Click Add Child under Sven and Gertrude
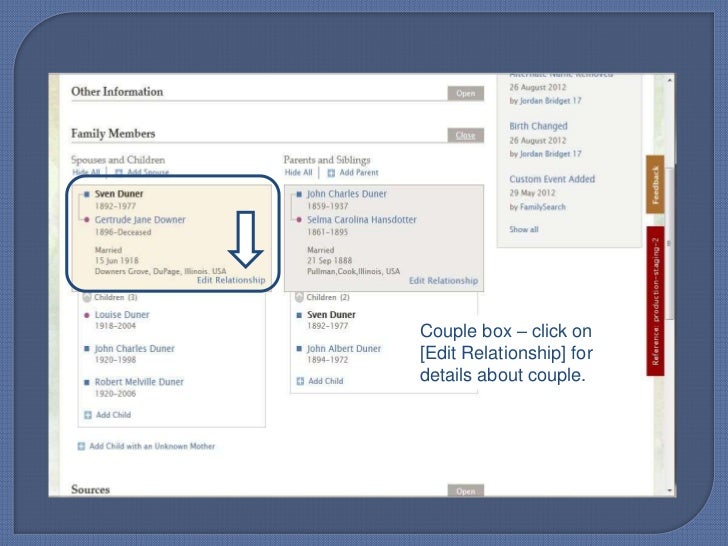Image resolution: width=728 pixels, height=546 pixels. click(113, 415)
